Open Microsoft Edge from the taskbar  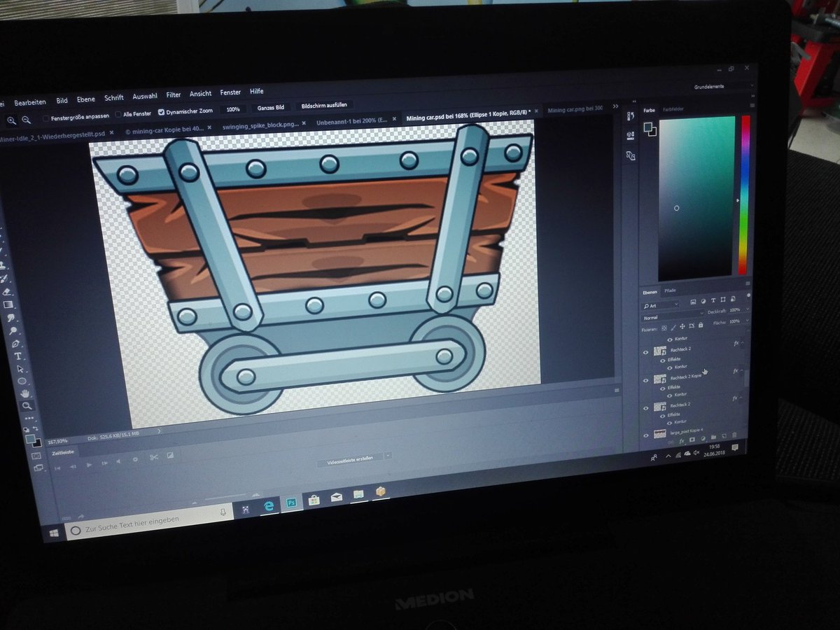click(x=268, y=505)
